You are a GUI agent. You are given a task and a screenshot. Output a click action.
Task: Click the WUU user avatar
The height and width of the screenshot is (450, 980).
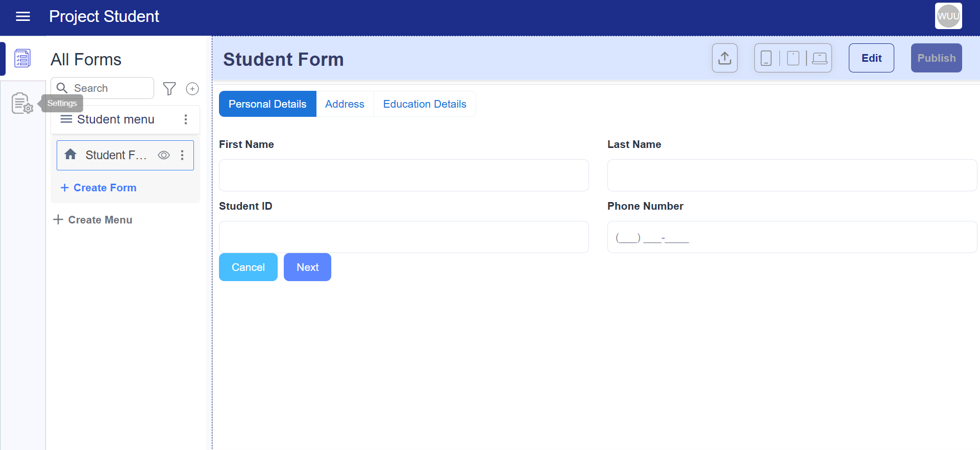(x=948, y=16)
